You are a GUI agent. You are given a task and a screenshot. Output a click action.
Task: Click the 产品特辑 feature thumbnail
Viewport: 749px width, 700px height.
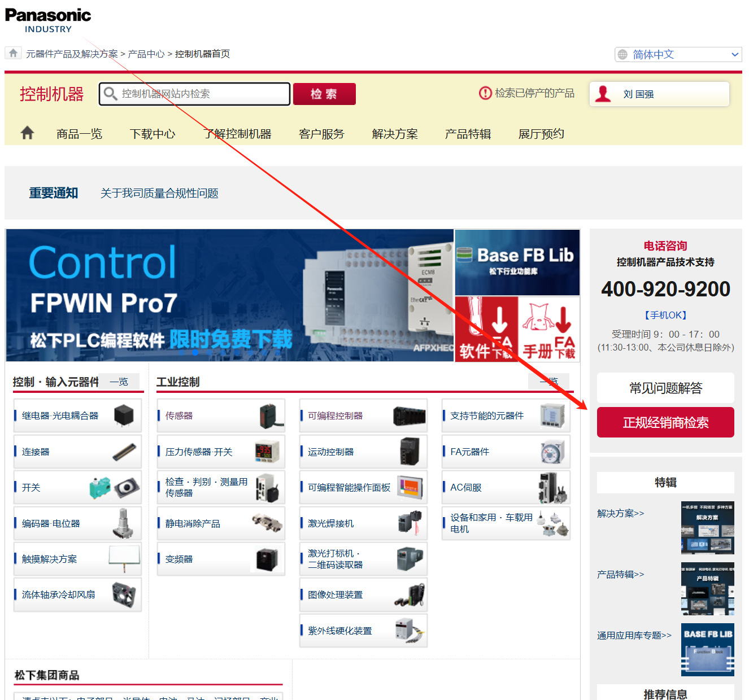click(x=708, y=589)
